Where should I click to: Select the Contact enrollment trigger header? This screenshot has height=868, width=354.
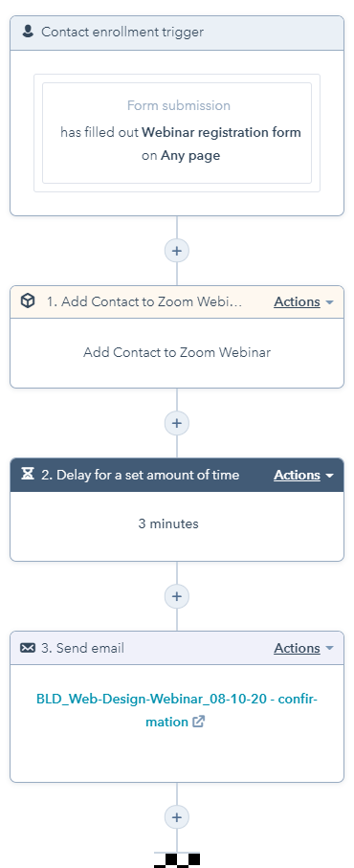tap(177, 33)
